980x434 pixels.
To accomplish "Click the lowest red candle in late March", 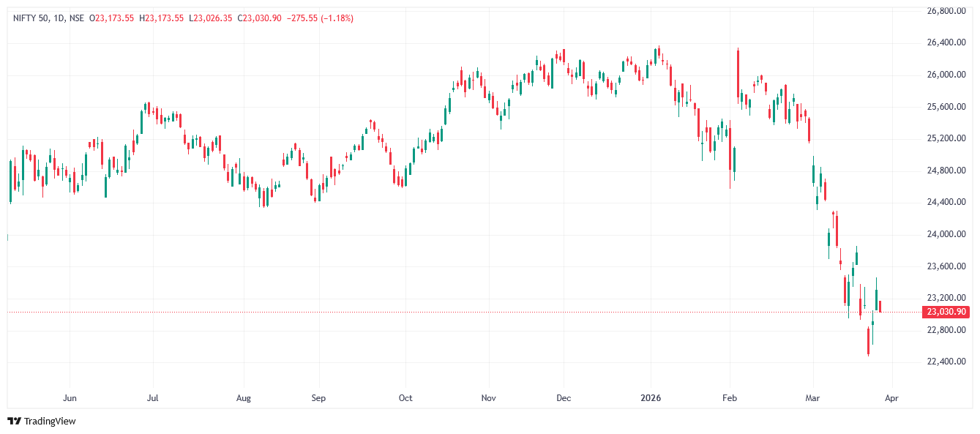I will 868,341.
